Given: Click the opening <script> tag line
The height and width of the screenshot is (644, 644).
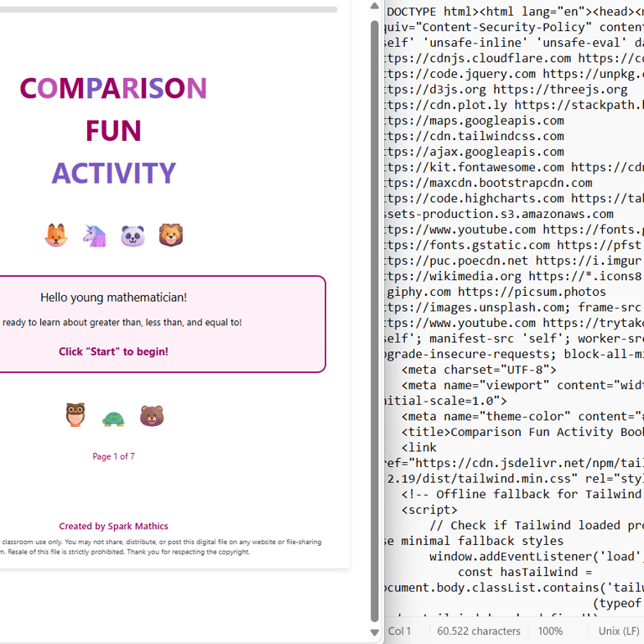Looking at the screenshot, I should tap(429, 510).
